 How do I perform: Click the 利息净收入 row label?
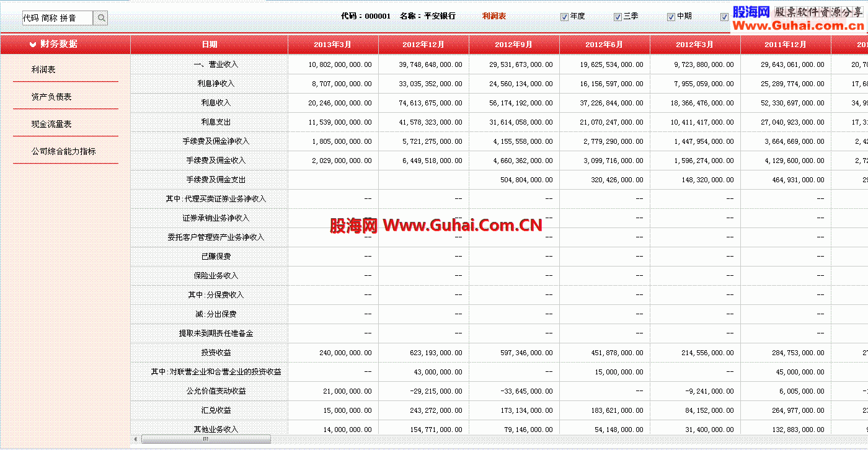[x=216, y=84]
